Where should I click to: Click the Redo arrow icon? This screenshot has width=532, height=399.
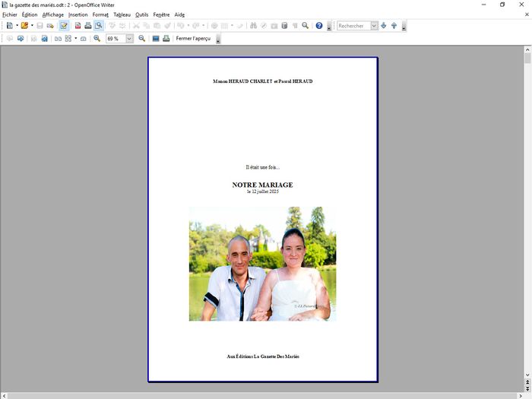(x=195, y=25)
